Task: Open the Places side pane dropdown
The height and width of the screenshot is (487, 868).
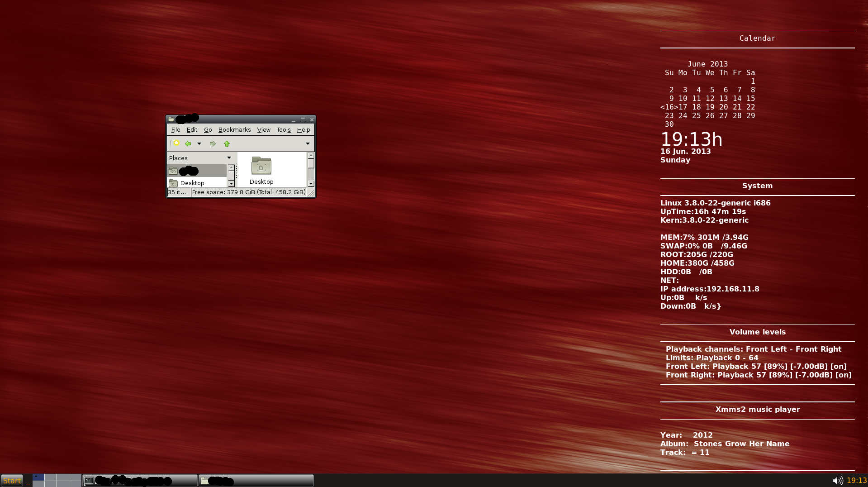Action: coord(229,158)
